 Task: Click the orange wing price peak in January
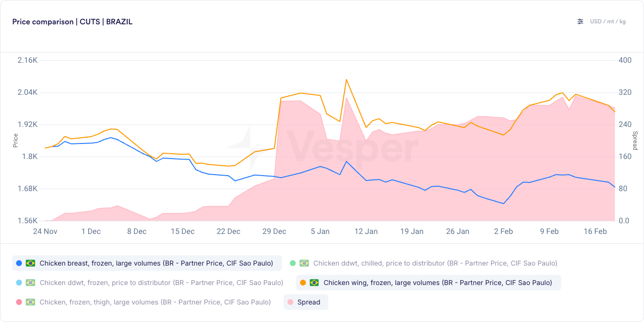346,79
